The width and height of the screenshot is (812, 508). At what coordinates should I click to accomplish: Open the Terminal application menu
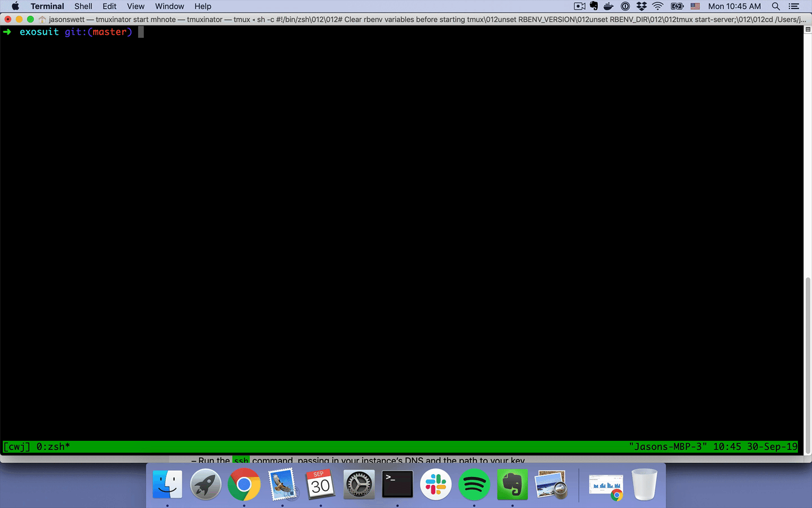47,6
